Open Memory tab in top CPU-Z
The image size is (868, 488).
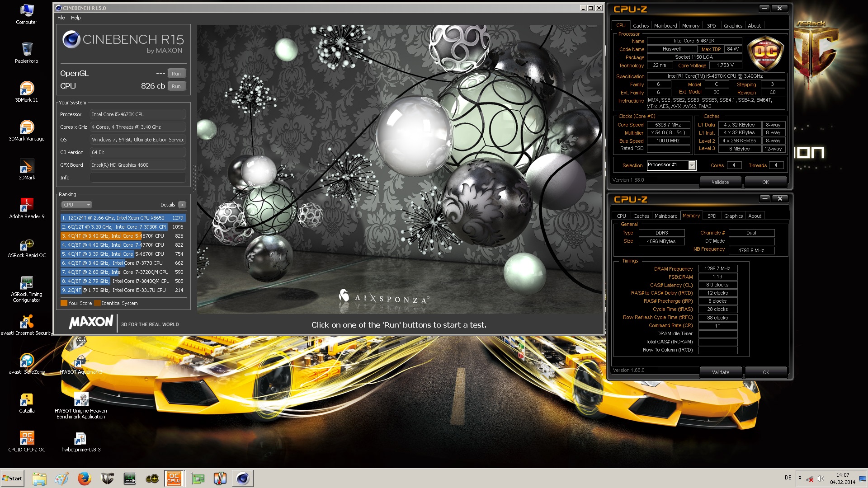[690, 26]
